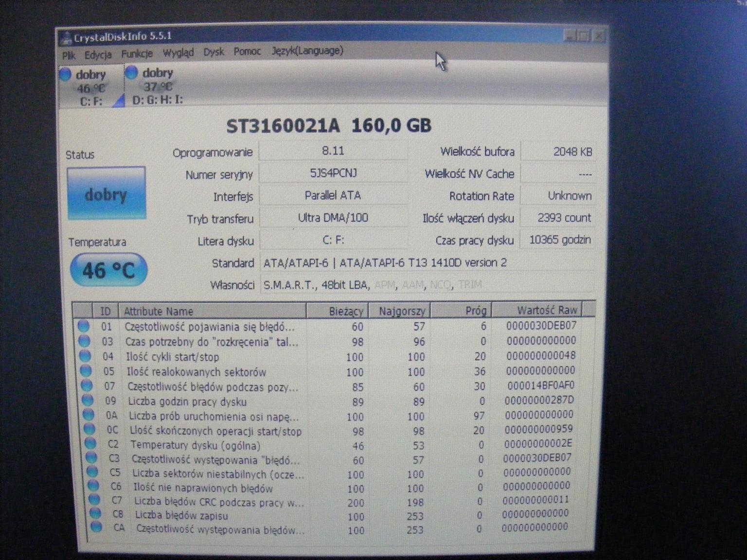
Task: Click the Najgorszy column header
Action: tap(399, 310)
